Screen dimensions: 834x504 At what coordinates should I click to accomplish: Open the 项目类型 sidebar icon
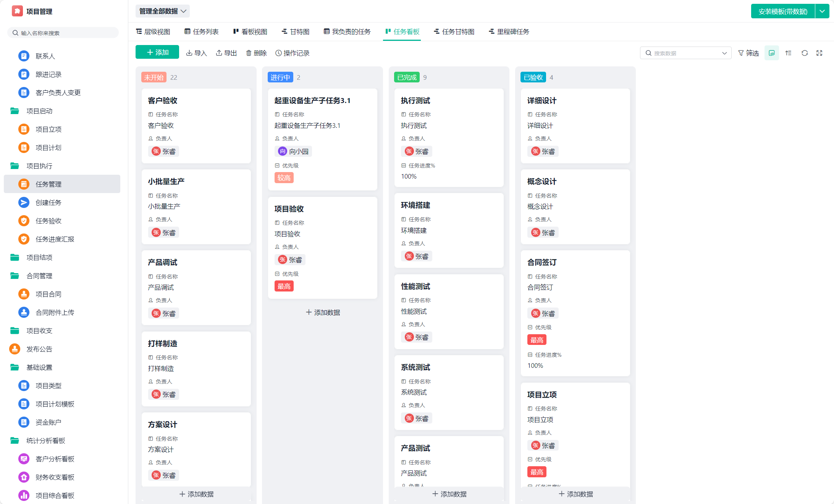pyautogui.click(x=24, y=386)
